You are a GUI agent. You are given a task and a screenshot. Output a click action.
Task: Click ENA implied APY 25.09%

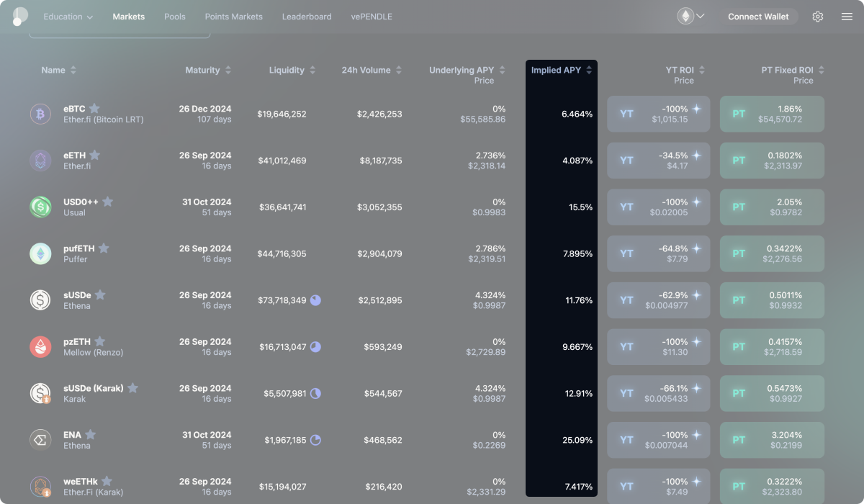(x=577, y=440)
